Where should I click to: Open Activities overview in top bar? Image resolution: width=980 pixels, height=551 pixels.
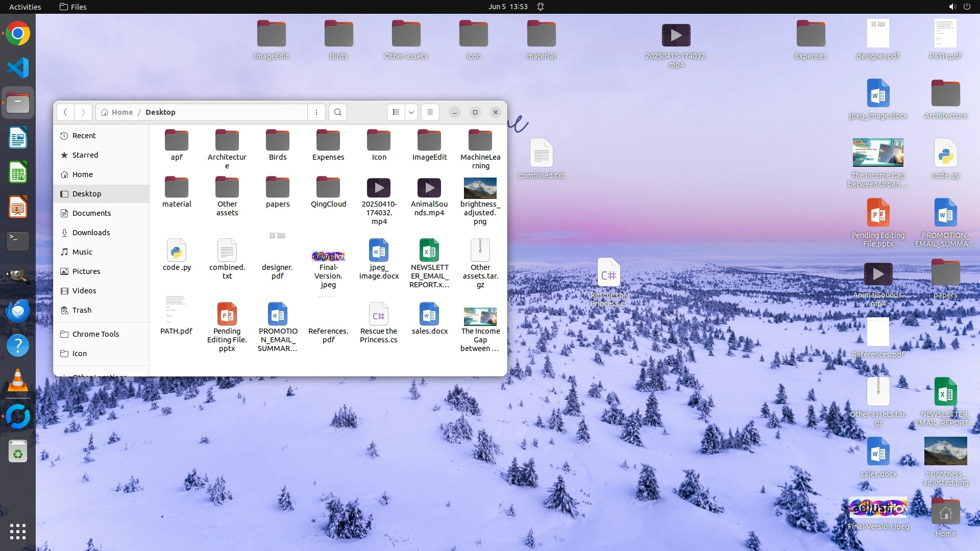click(25, 7)
